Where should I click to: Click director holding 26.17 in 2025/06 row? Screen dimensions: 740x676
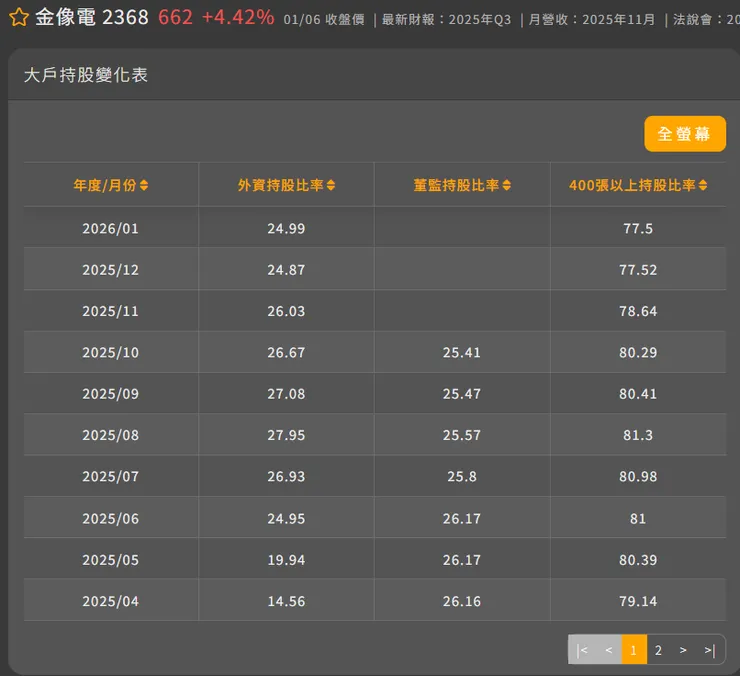click(462, 519)
